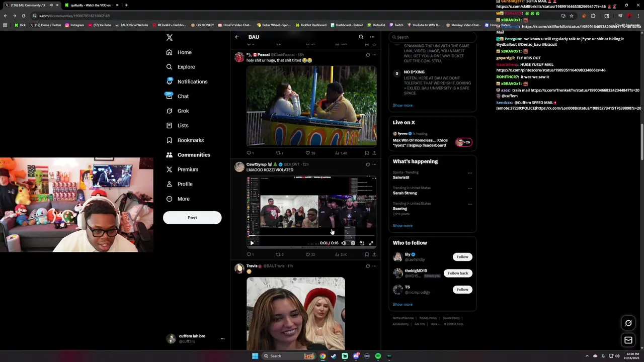
Task: Open options for Sainristil trend
Action: tap(470, 173)
